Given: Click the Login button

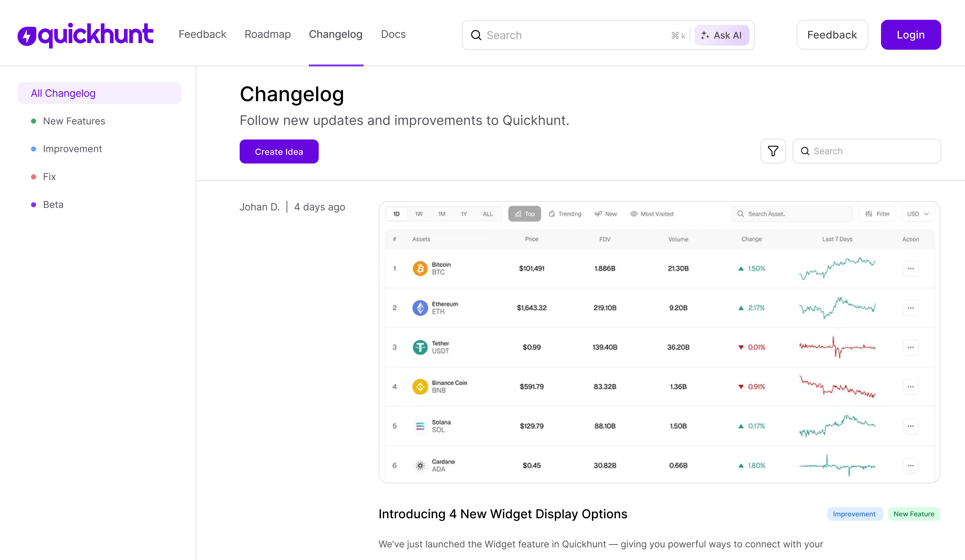Looking at the screenshot, I should [911, 35].
